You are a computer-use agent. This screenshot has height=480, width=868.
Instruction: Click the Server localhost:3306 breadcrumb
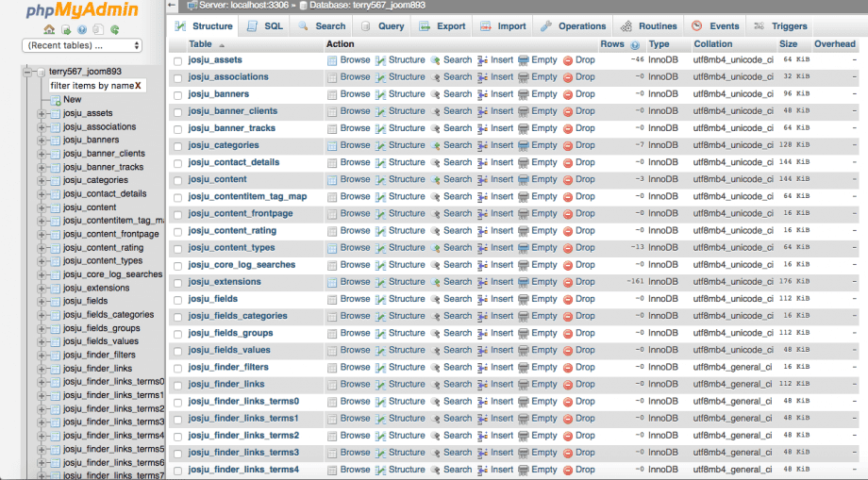coord(238,6)
